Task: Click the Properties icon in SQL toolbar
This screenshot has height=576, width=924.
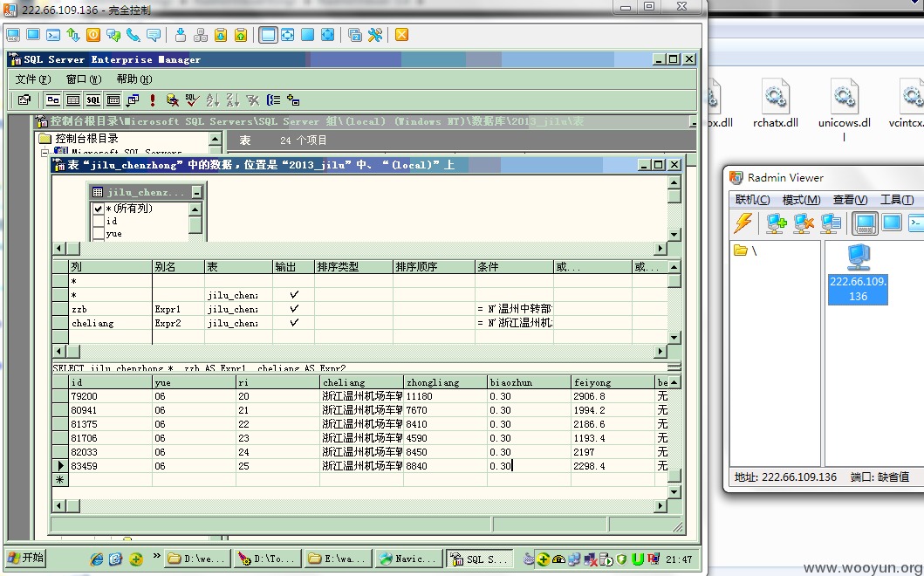Action: point(24,100)
